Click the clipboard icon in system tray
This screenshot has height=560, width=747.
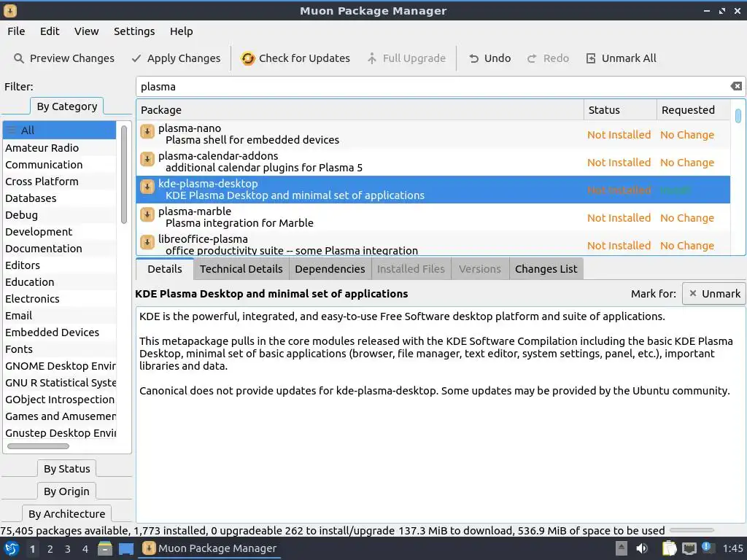point(669,548)
